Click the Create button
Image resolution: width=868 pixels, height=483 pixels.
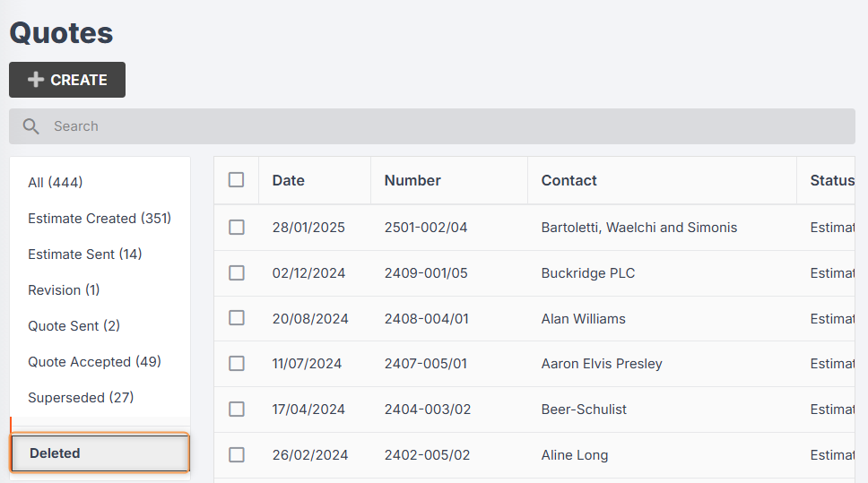click(x=67, y=80)
